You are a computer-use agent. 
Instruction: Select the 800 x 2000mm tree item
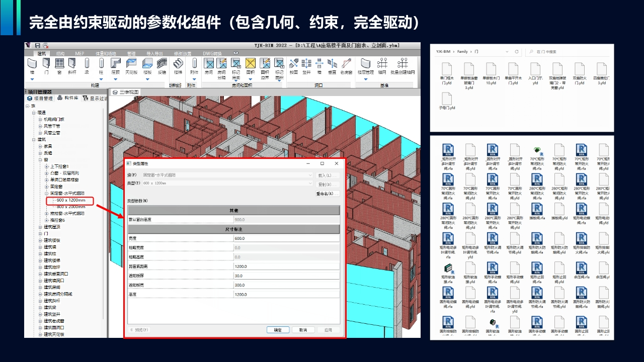pos(70,207)
